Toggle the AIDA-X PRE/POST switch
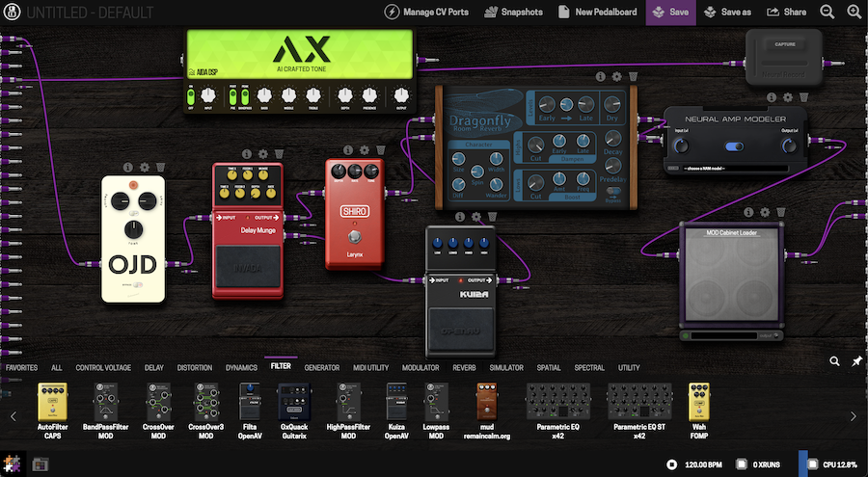868x477 pixels. (233, 96)
